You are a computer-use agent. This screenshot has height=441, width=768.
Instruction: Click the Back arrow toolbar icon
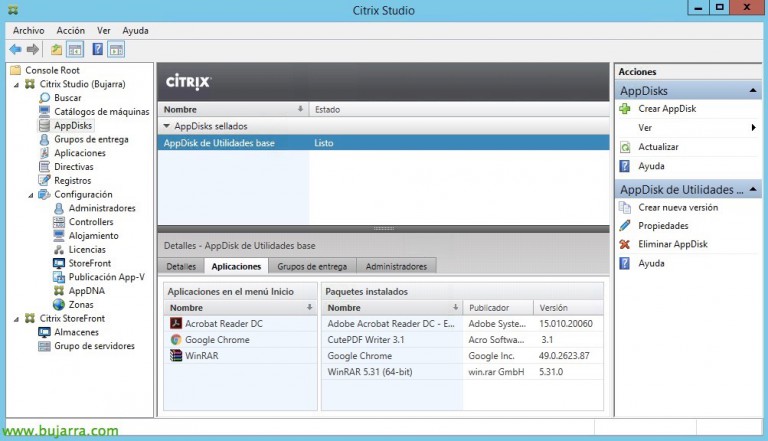tap(15, 49)
